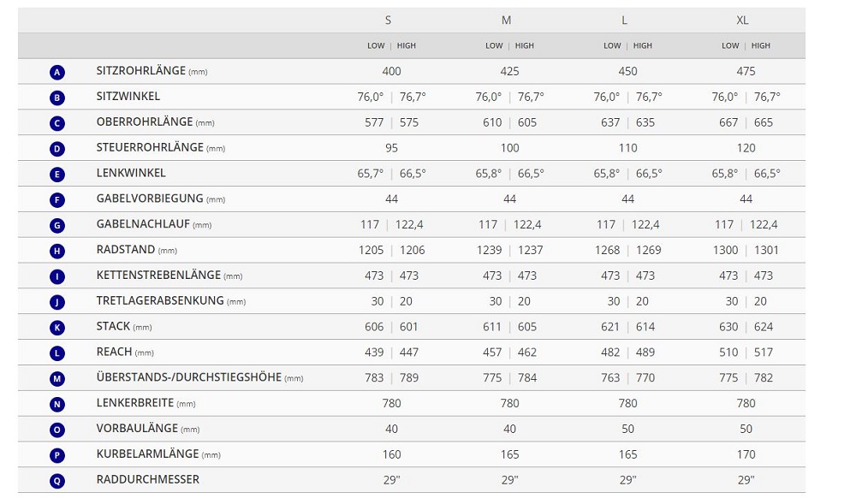Click the E badge next to Lenkwinkel

(x=57, y=174)
